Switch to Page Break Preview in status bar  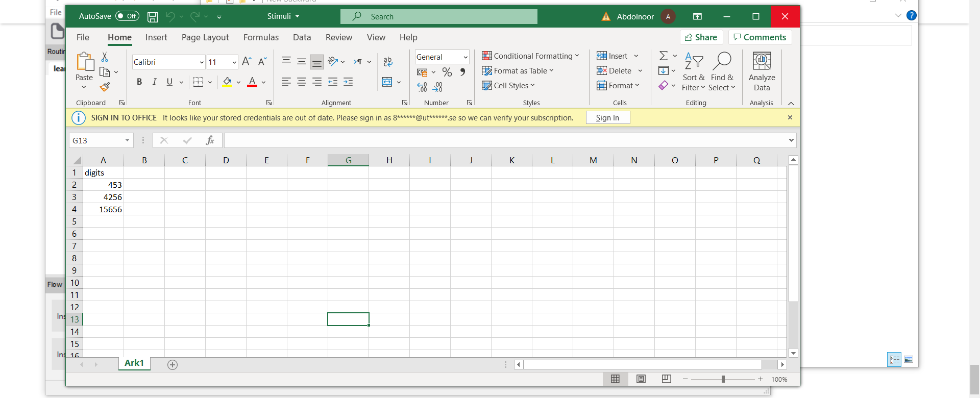coord(666,379)
